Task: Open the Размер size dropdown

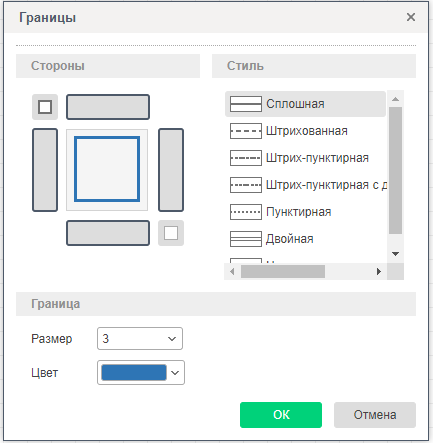Action: [x=140, y=339]
